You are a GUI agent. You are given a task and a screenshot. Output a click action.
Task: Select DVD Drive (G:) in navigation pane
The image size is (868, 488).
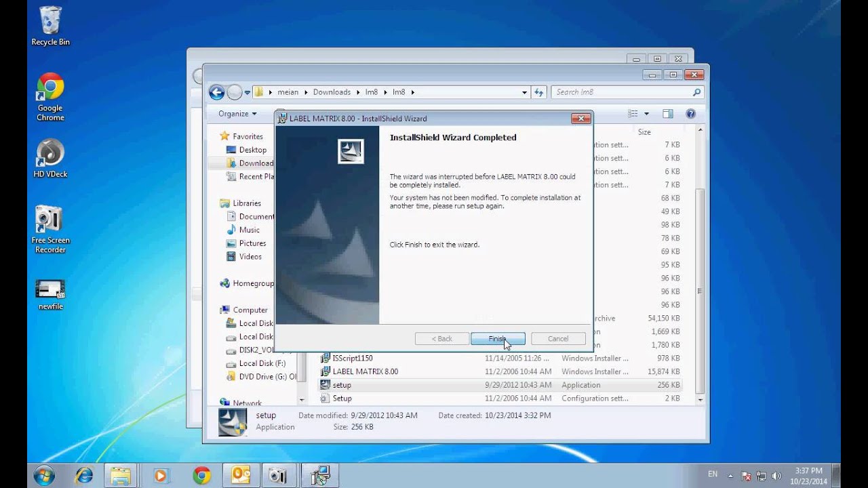(x=261, y=377)
